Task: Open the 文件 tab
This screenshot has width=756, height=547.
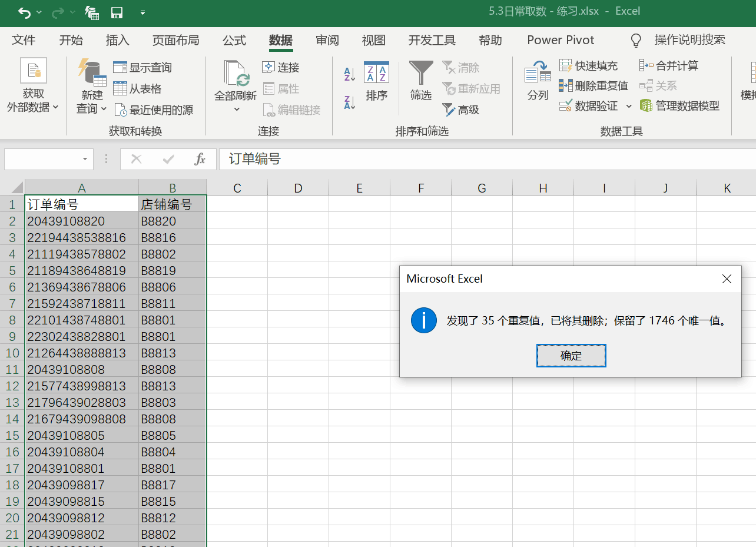Action: (x=24, y=40)
